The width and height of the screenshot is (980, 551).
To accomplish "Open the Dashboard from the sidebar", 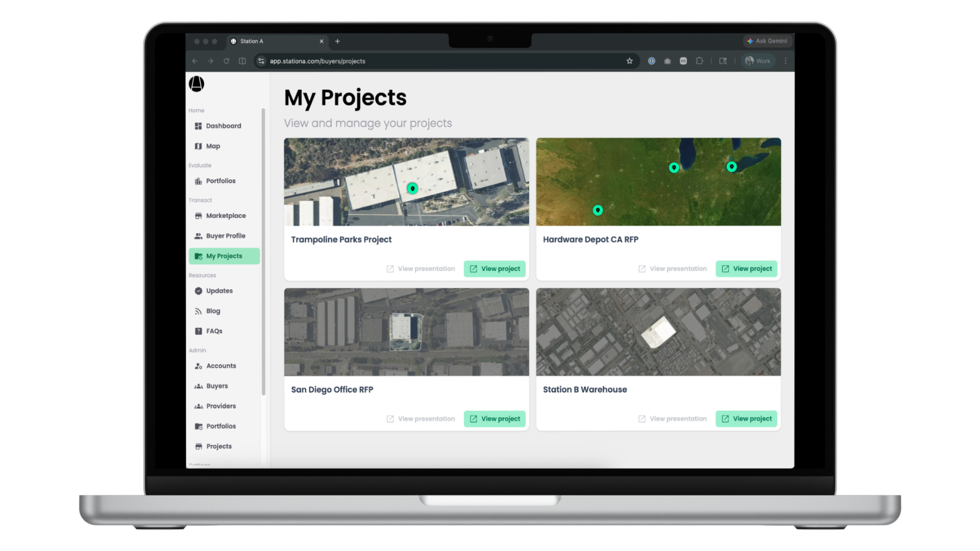I will coord(223,126).
